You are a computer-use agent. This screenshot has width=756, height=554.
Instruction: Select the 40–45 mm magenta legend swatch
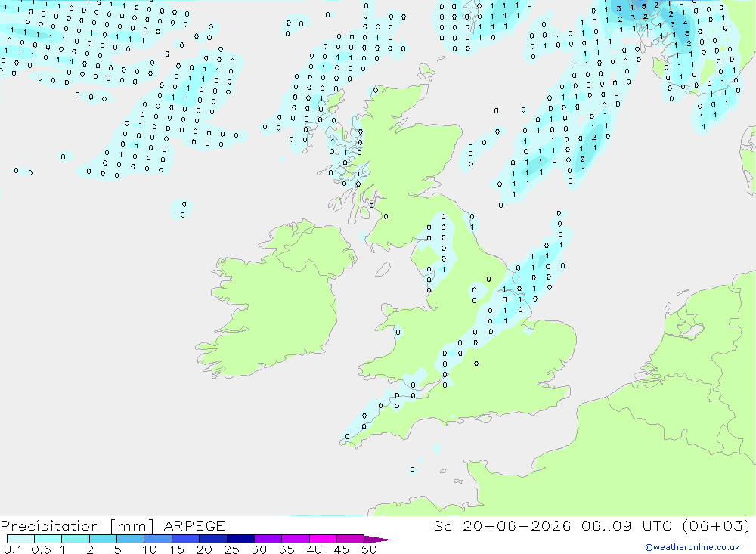coord(323,539)
